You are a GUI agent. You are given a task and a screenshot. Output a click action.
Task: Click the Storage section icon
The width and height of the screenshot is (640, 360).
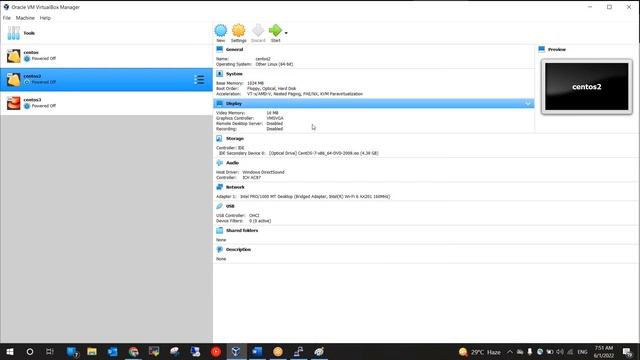coord(220,139)
